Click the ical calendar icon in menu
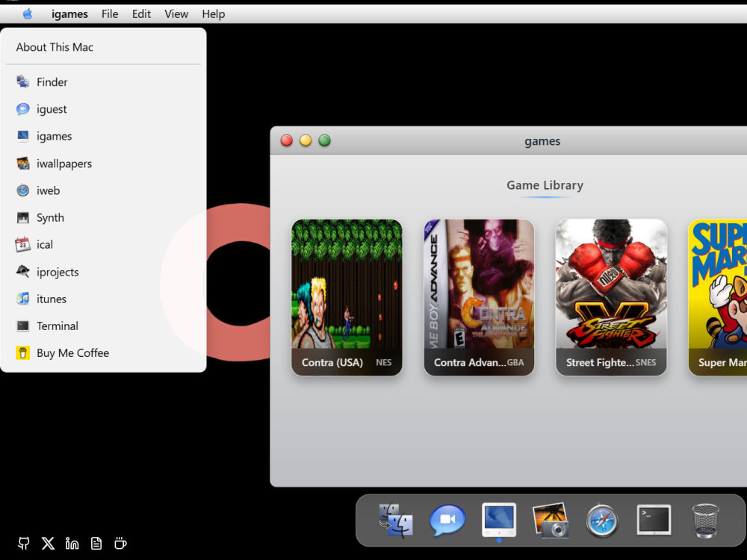The height and width of the screenshot is (560, 747). 23,245
